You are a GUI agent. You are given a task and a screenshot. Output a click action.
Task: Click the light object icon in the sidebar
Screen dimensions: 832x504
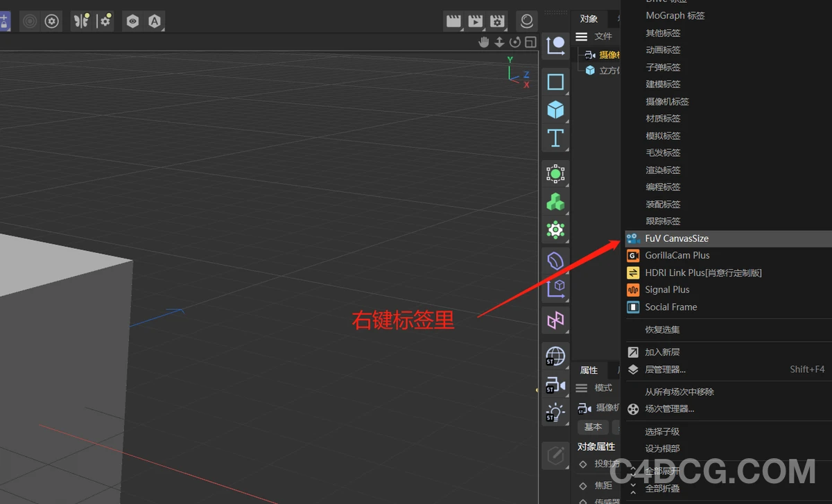pos(555,412)
